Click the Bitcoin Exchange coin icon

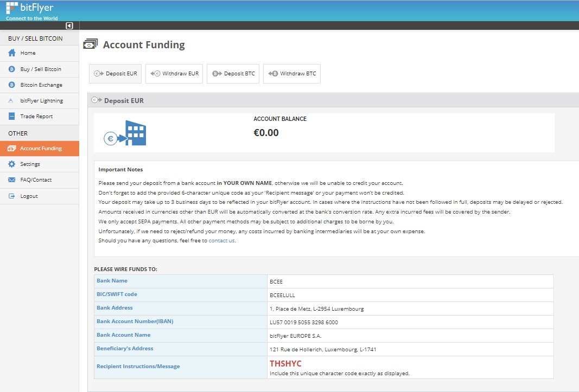click(x=12, y=85)
